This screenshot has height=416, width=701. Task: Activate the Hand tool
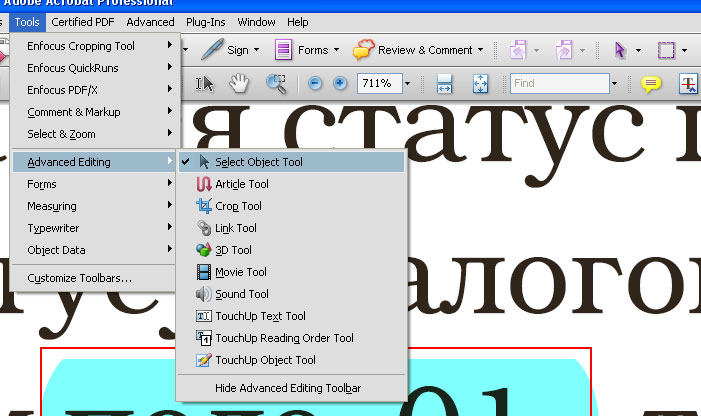coord(239,84)
